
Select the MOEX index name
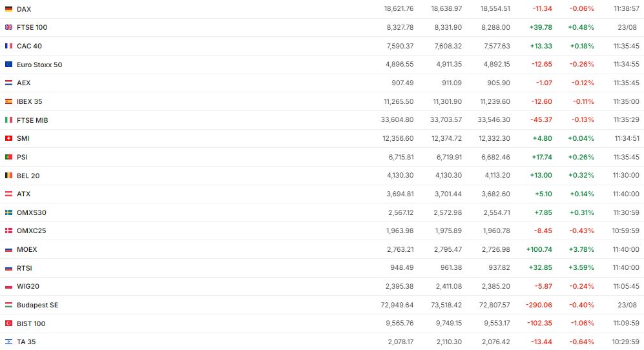pyautogui.click(x=26, y=249)
